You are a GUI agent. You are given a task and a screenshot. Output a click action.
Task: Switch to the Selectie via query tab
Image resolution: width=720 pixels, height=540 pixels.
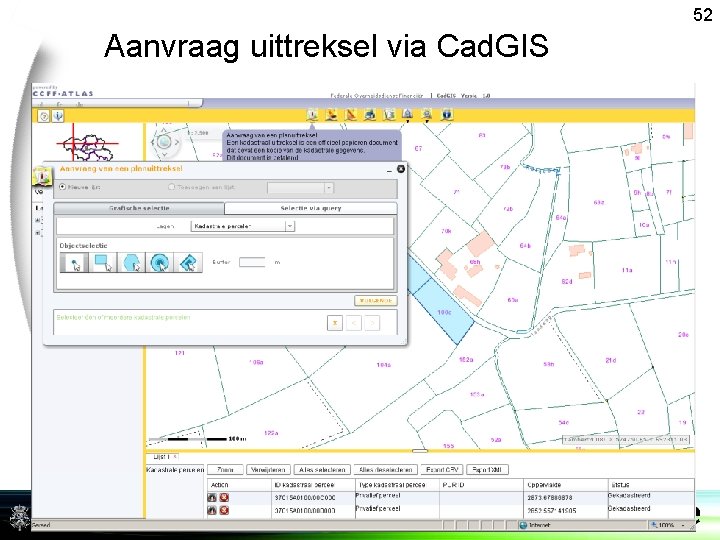pyautogui.click(x=311, y=208)
